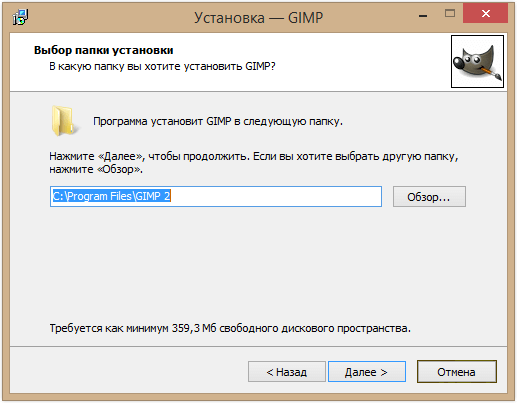Image resolution: width=517 pixels, height=403 pixels.
Task: Click the instruction line starting with Нажмите «Далее»
Action: coord(254,156)
